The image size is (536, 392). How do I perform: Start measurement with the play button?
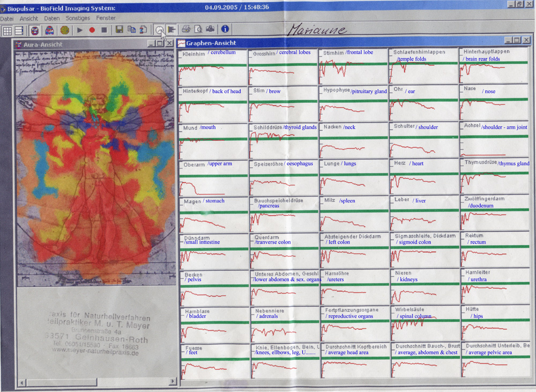(x=80, y=30)
